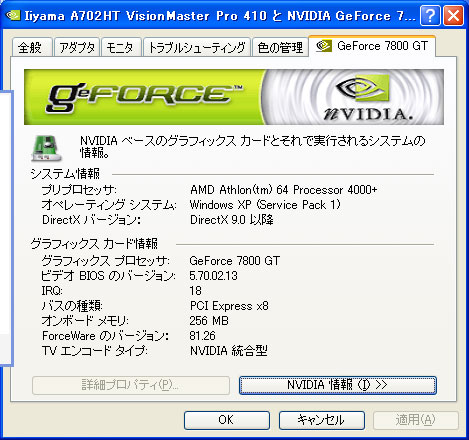This screenshot has width=469, height=440.
Task: Switch to the 全般 tab
Action: [32, 47]
